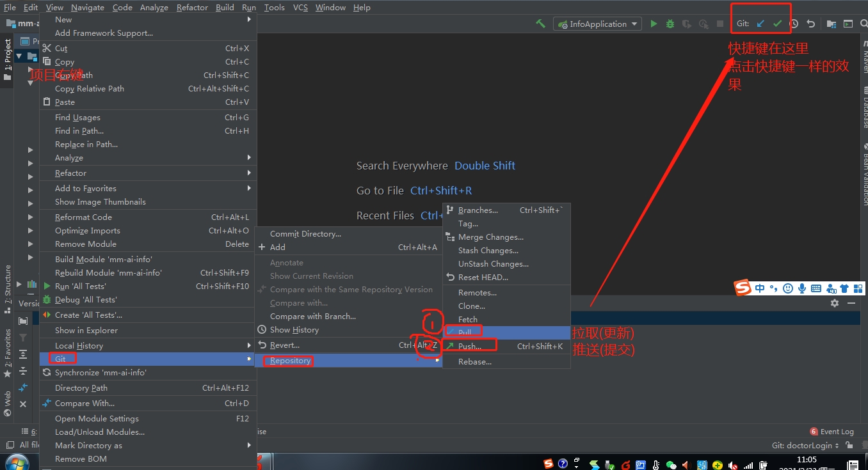This screenshot has width=868, height=470.
Task: Click the Build project hammer icon
Action: click(541, 24)
